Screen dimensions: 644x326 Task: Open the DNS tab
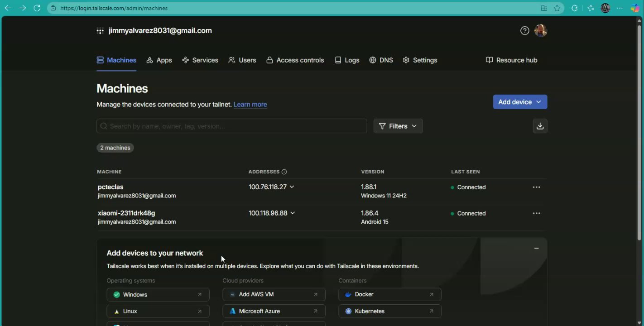tap(381, 60)
